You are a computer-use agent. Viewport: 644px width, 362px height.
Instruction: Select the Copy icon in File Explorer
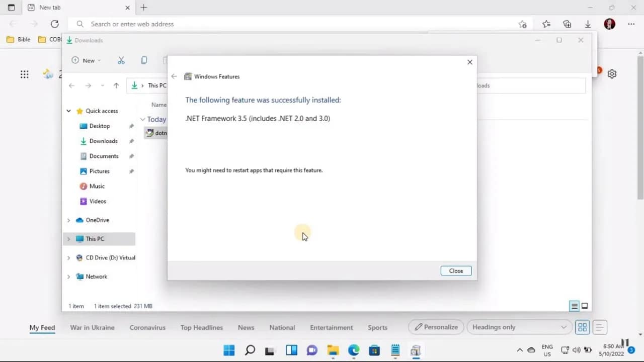point(144,60)
